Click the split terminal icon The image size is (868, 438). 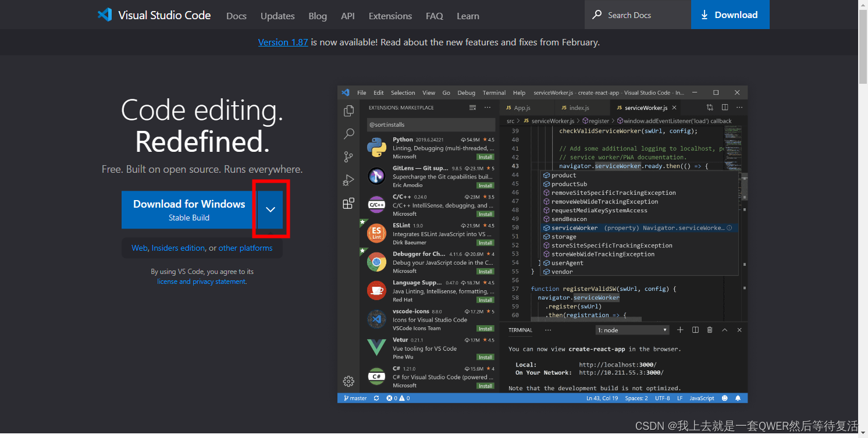[x=695, y=330]
